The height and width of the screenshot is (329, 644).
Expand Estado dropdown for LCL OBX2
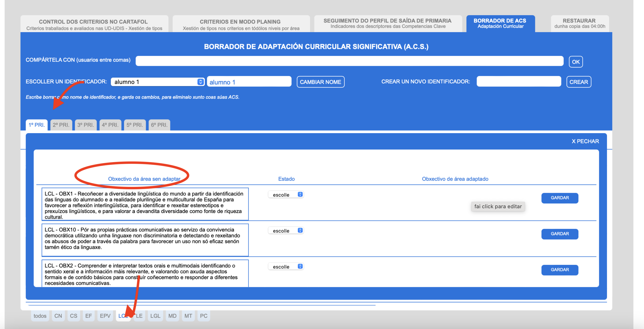coord(286,266)
